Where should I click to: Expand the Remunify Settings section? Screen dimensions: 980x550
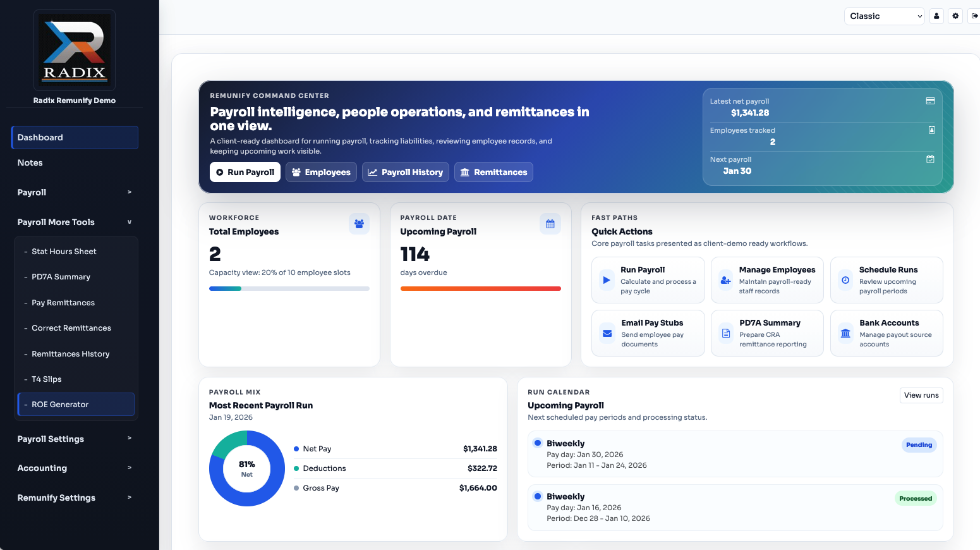75,498
